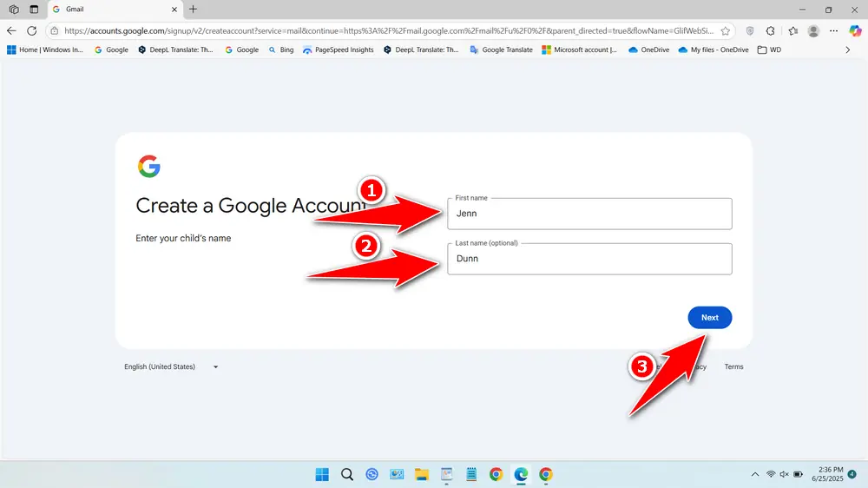Image resolution: width=868 pixels, height=488 pixels.
Task: Click the Google G logo
Action: (x=149, y=166)
